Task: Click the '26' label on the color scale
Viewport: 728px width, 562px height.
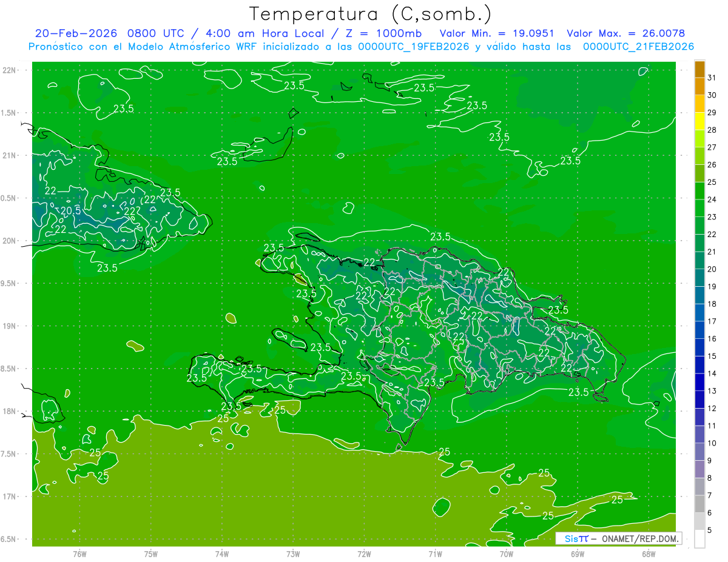Action: pos(712,165)
